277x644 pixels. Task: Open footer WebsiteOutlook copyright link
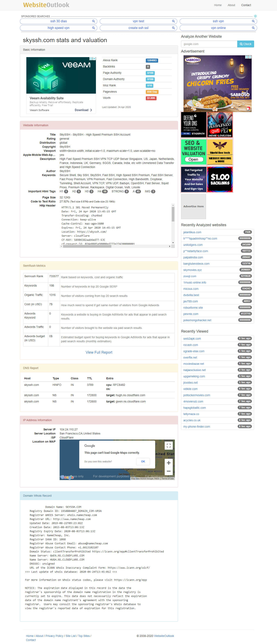[x=164, y=636]
